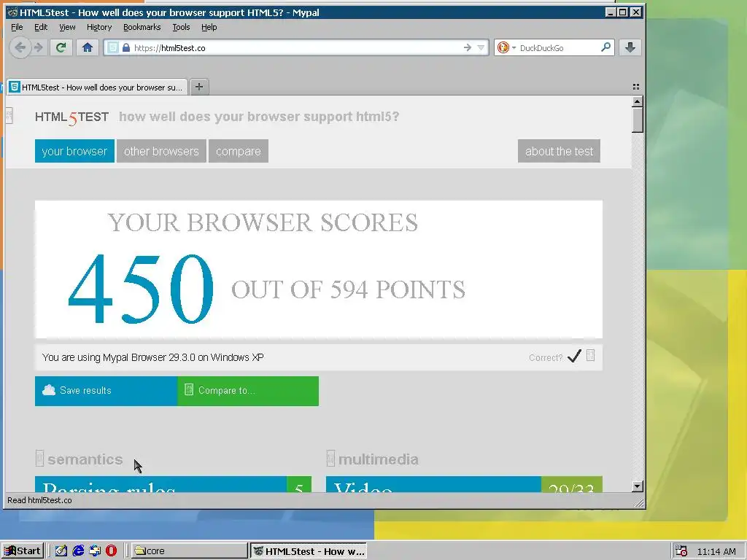Switch to the 'core' folder taskbar button
The height and width of the screenshot is (560, 747).
(189, 551)
